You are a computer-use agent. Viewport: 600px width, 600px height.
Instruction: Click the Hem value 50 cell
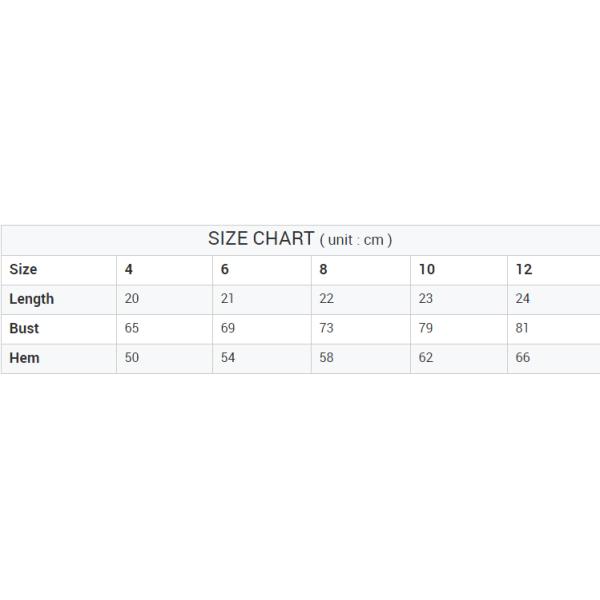[132, 358]
